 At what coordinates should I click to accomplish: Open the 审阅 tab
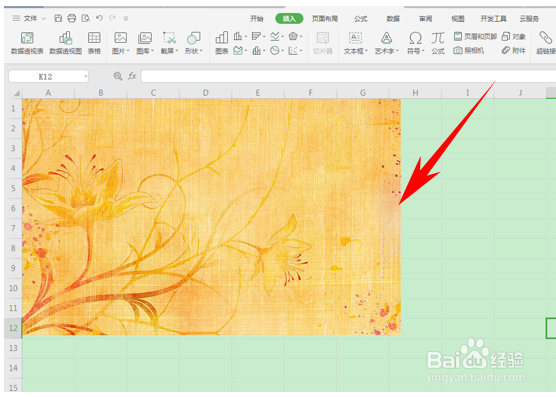pos(426,18)
